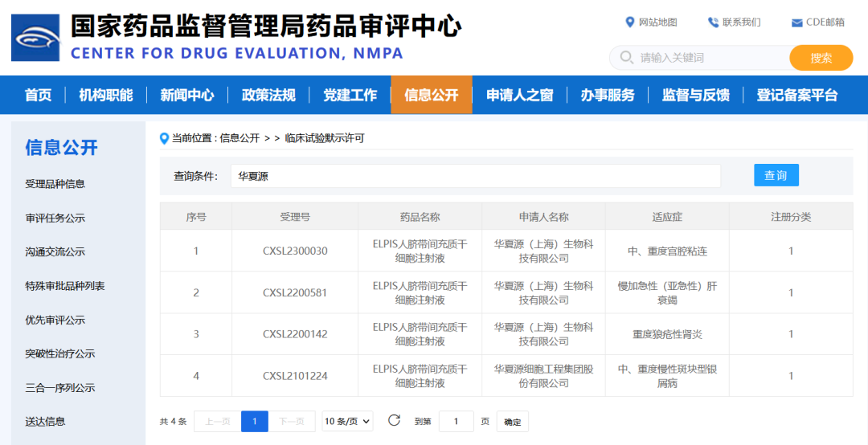Screen dimensions: 868x445
Task: Open 沟通交流公示 in the sidebar
Action: point(55,252)
